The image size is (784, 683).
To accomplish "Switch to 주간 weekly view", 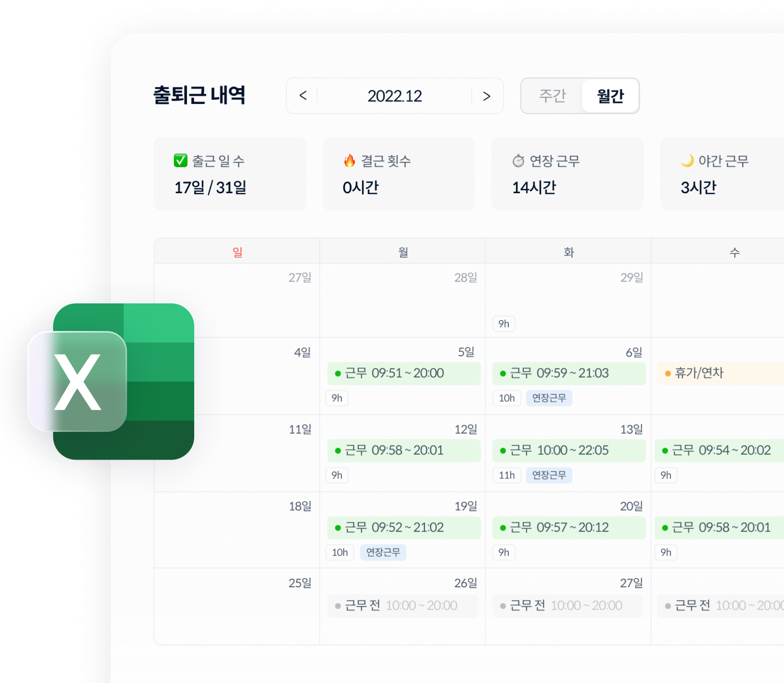I will [x=552, y=96].
